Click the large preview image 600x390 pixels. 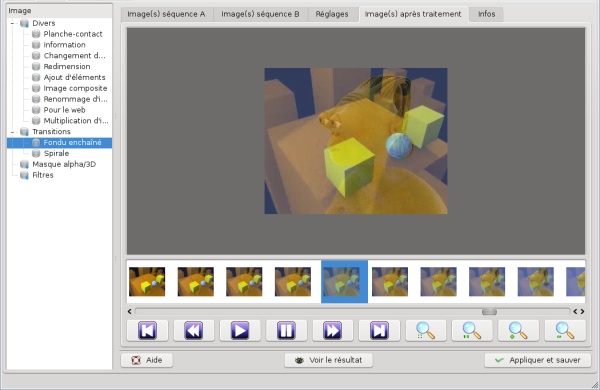(356, 141)
